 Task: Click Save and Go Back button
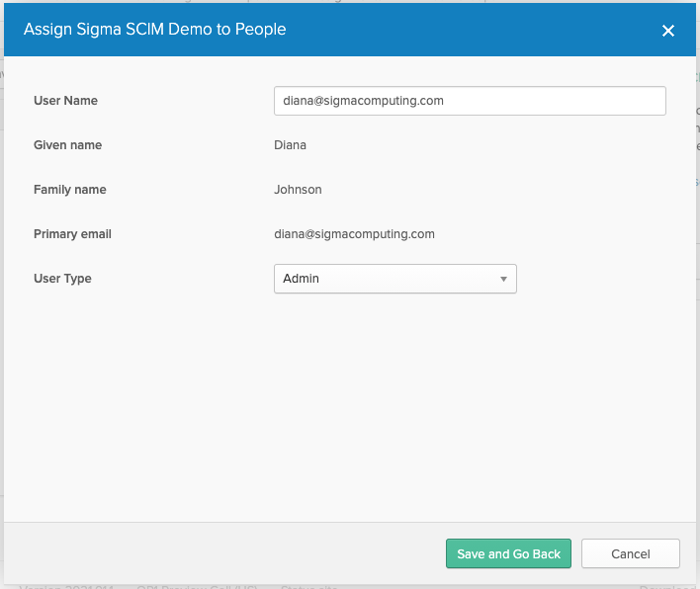[508, 553]
